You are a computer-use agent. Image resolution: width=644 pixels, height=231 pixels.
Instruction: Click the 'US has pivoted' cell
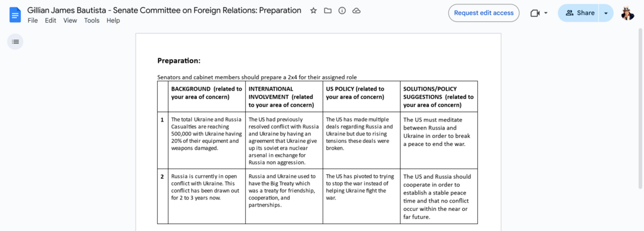(362, 196)
